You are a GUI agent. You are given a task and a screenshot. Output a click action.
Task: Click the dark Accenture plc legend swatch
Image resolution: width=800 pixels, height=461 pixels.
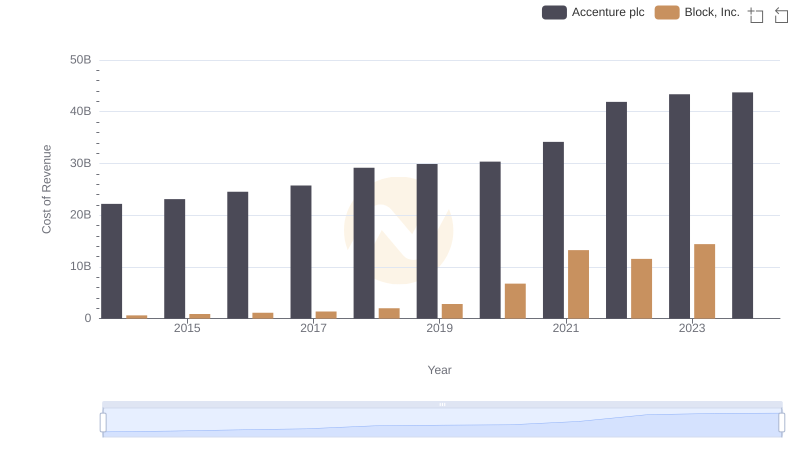coord(554,12)
